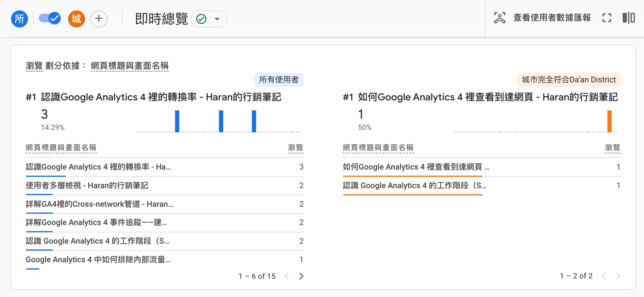The height and width of the screenshot is (297, 644).
Task: Click right table next page arrow
Action: [618, 276]
